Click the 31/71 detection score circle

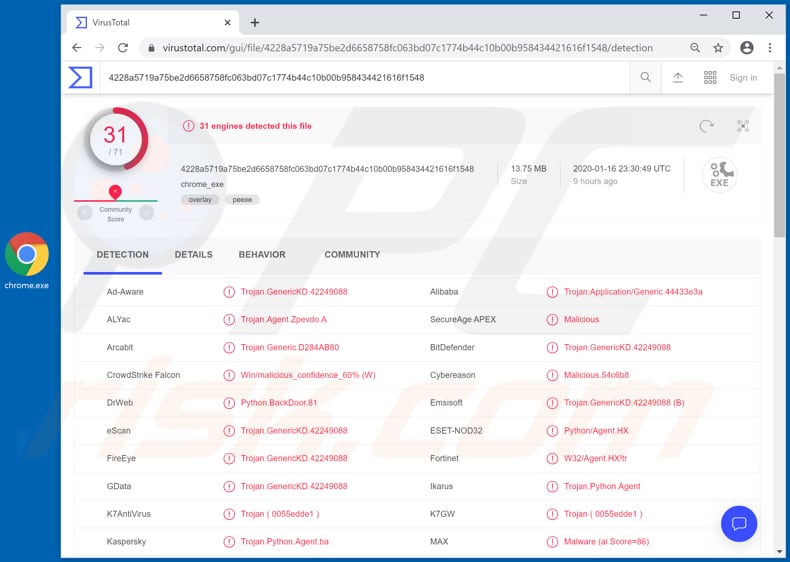coord(116,139)
